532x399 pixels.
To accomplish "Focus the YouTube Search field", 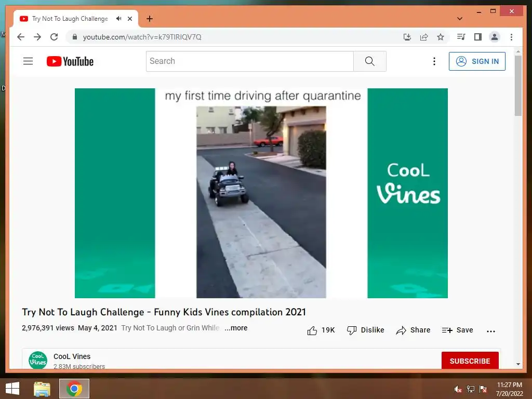I will (x=250, y=61).
